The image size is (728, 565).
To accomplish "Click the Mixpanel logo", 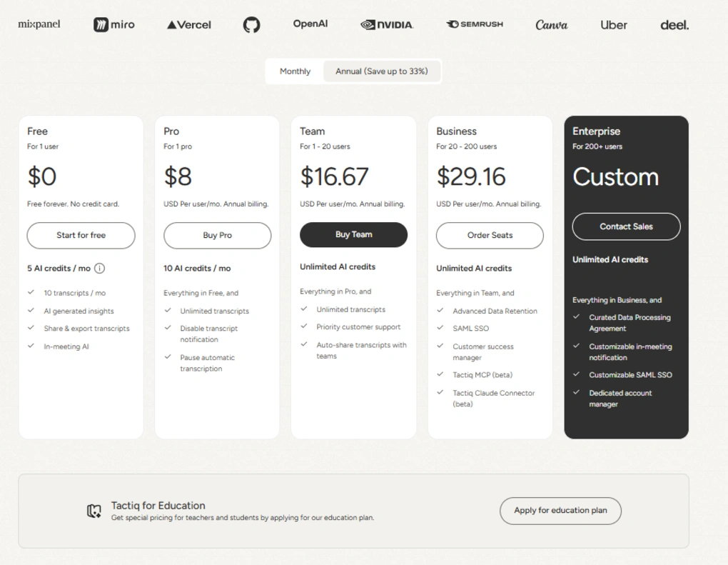I will [x=41, y=24].
